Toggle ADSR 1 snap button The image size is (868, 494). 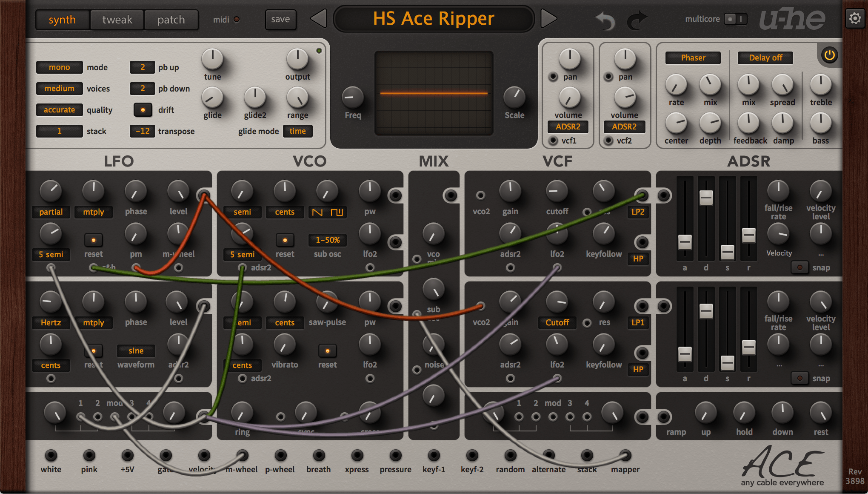pyautogui.click(x=799, y=267)
